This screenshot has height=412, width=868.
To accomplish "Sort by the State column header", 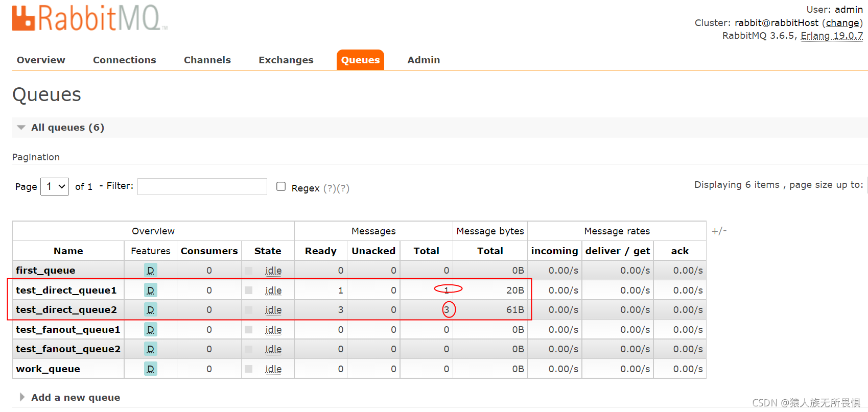I will point(268,251).
